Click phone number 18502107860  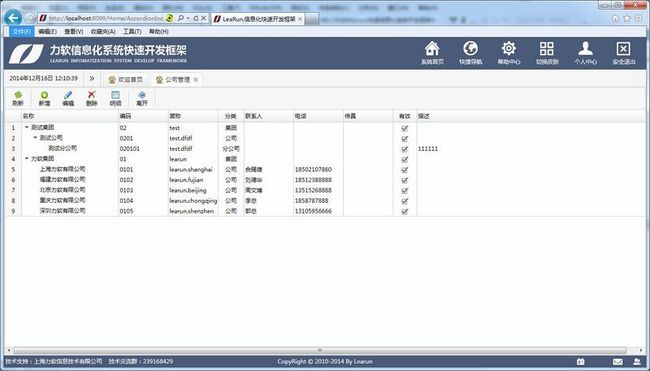[313, 170]
